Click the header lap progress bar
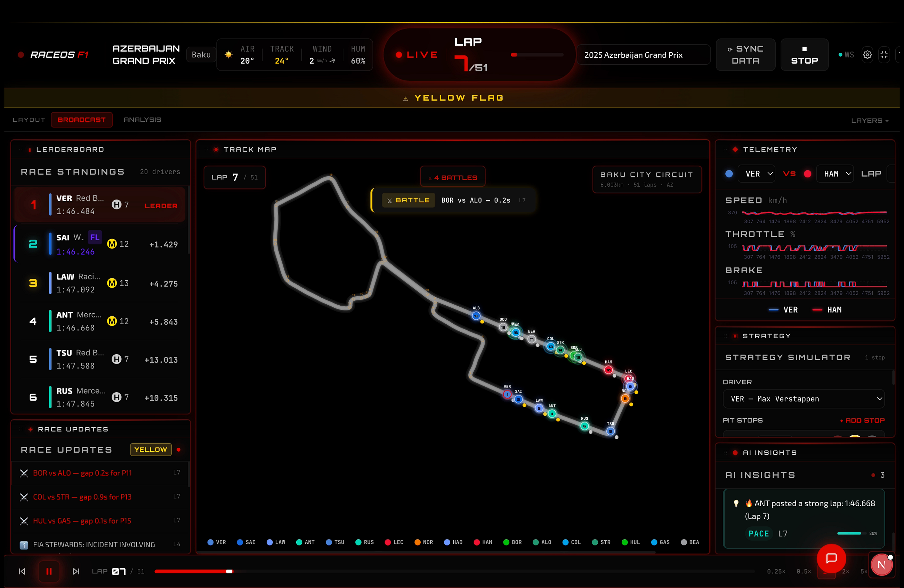904x588 pixels. coord(537,55)
